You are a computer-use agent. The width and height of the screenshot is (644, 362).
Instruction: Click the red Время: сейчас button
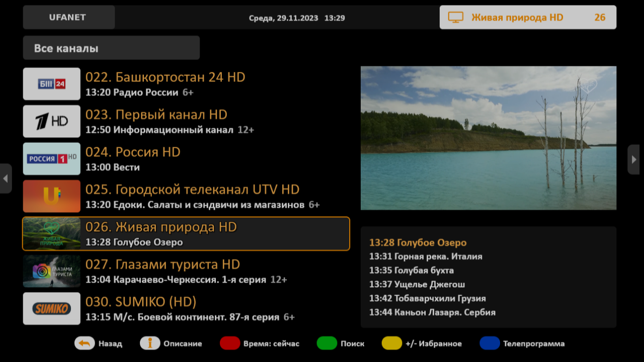point(230,343)
